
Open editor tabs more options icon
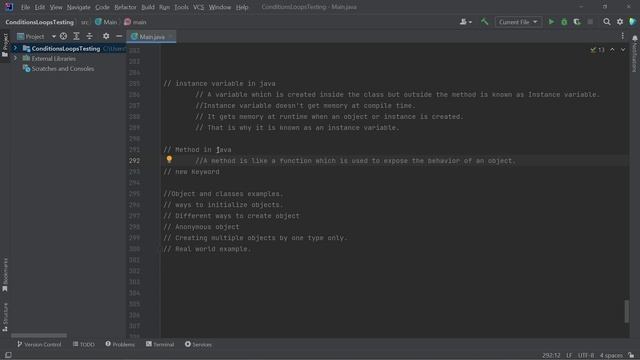click(x=622, y=36)
